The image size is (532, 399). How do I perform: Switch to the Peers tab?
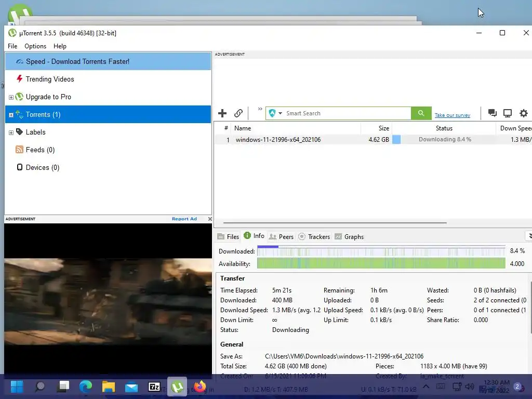[281, 236]
